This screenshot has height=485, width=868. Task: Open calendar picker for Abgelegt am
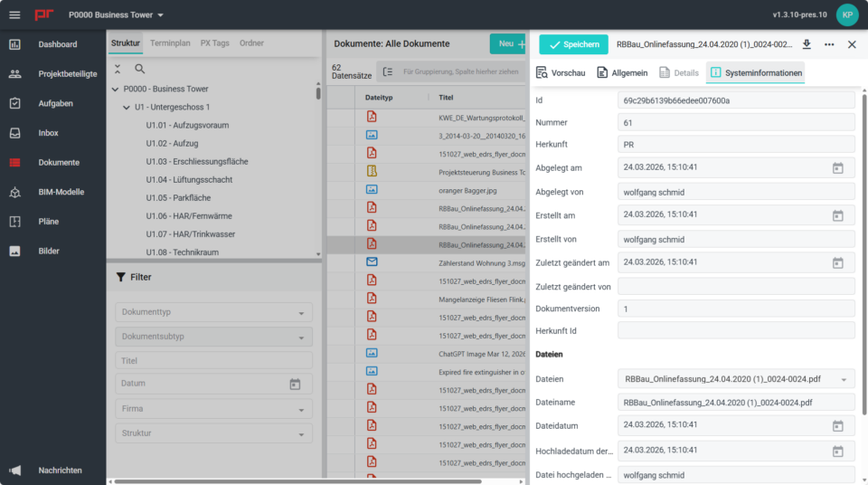(x=837, y=167)
